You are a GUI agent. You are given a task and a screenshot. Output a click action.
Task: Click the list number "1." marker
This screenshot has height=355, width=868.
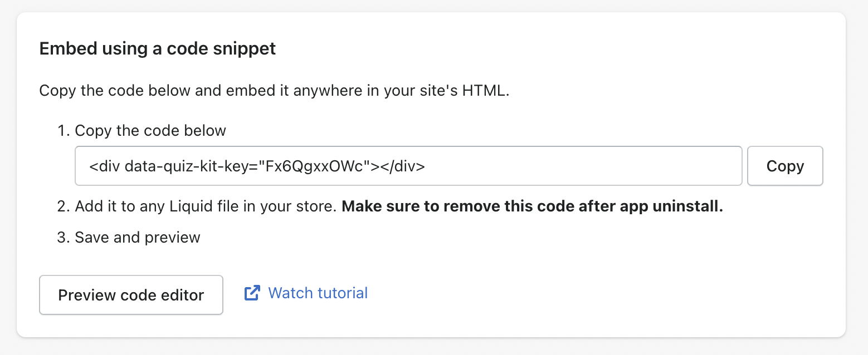pos(63,131)
